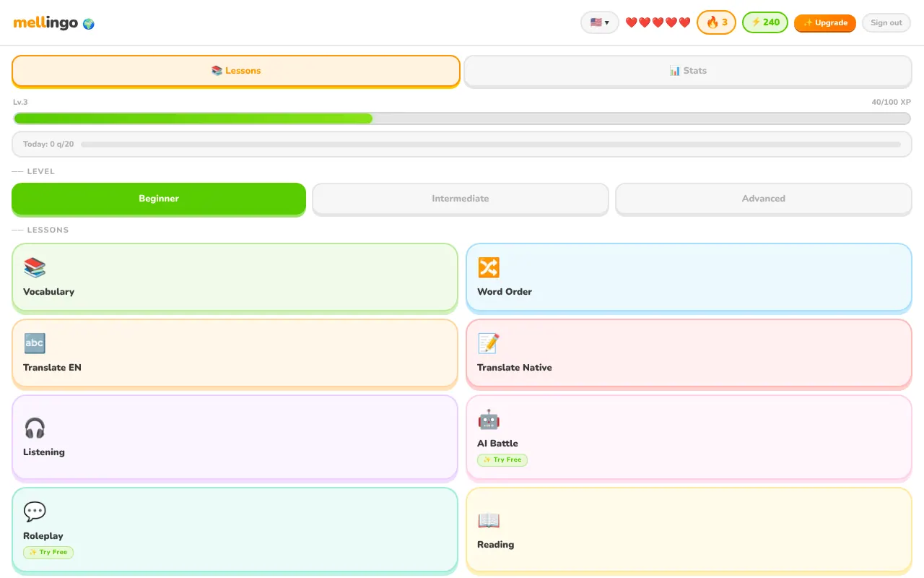Click the Try Free badge under AI Battle
Screen dimensions: 924x578
point(502,460)
